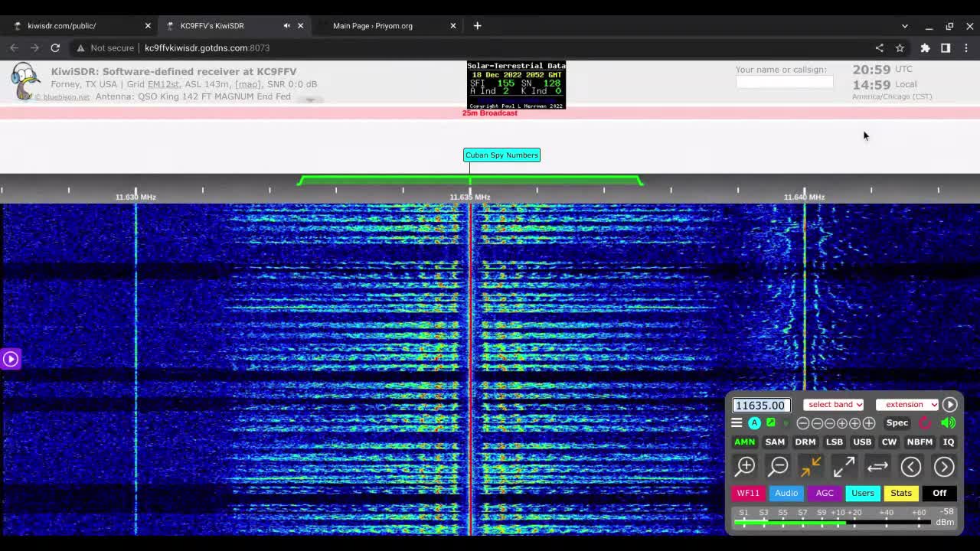Open the tab search chevron
The image size is (980, 551).
(904, 25)
